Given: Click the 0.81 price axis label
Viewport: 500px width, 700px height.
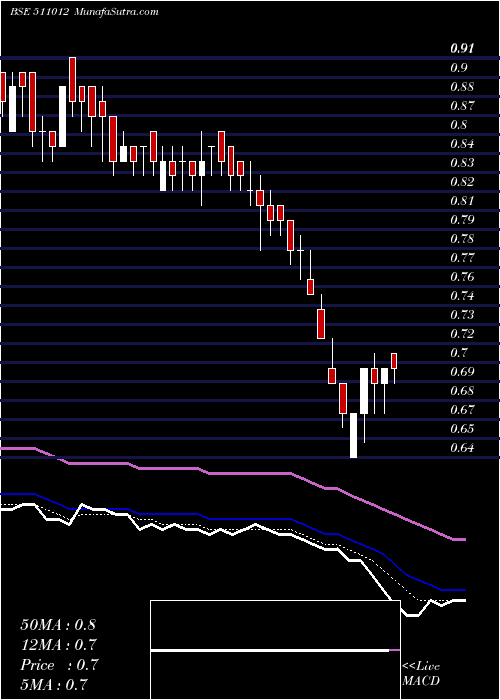Looking at the screenshot, I should tap(462, 200).
